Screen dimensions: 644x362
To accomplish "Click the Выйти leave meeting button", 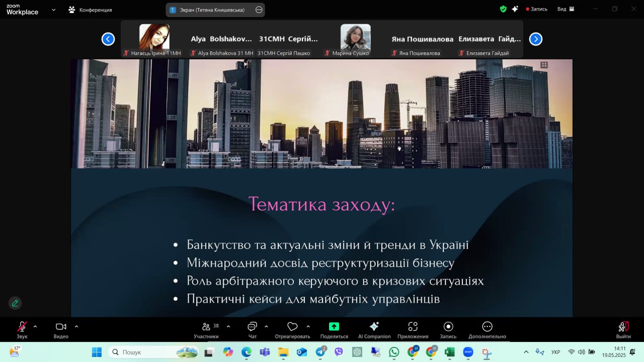I will (x=623, y=330).
